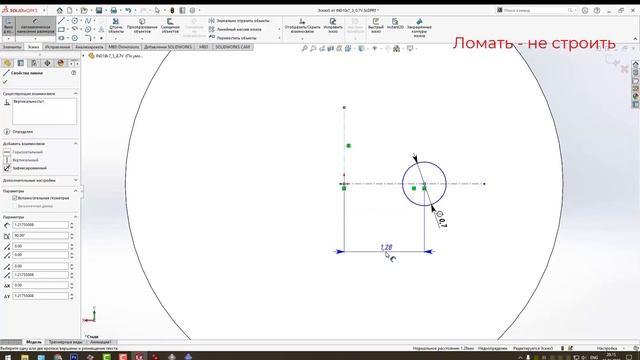The width and height of the screenshot is (640, 360).
Task: Collapse the ribbon with chevron arrow
Action: pos(635,39)
